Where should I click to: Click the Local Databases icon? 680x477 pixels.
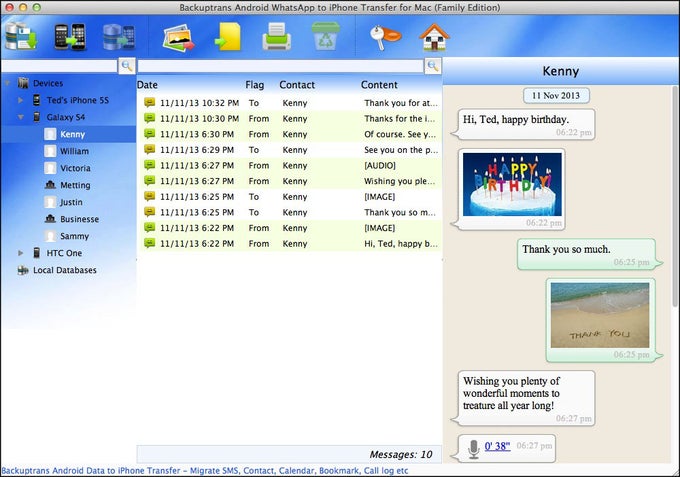pos(23,270)
